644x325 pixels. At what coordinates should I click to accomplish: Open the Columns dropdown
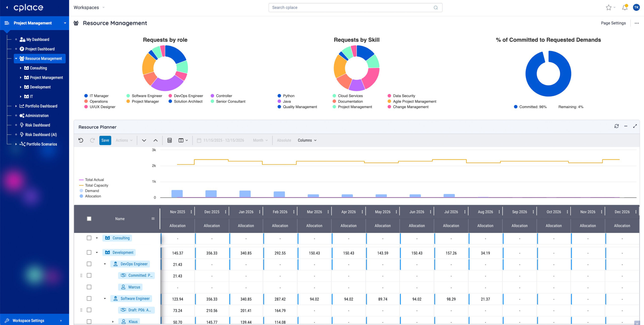[x=307, y=140]
